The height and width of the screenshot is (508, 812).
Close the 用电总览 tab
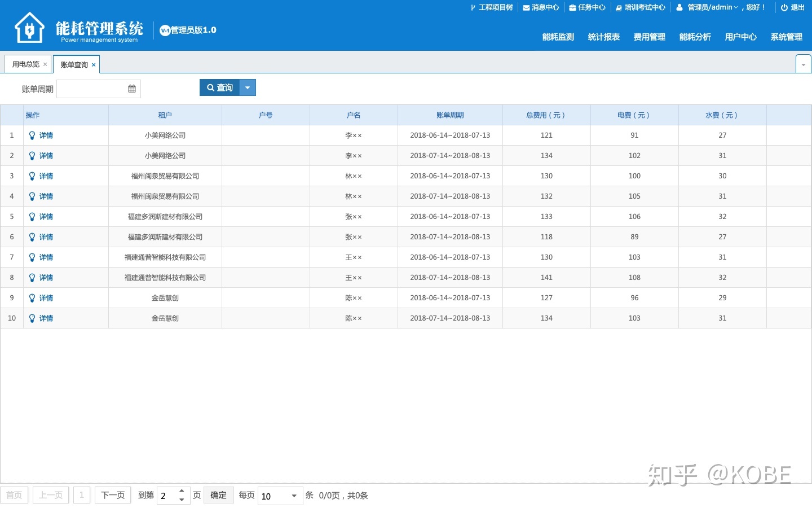click(x=45, y=64)
